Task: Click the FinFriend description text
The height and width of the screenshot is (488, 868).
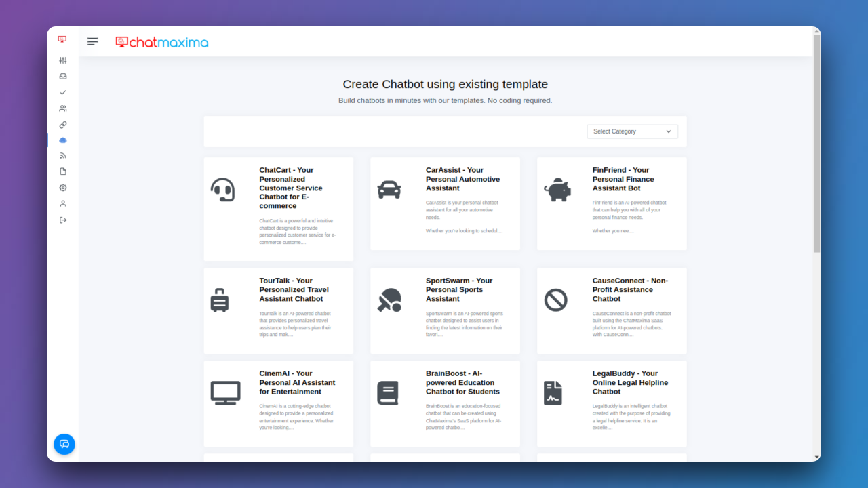Action: (629, 217)
